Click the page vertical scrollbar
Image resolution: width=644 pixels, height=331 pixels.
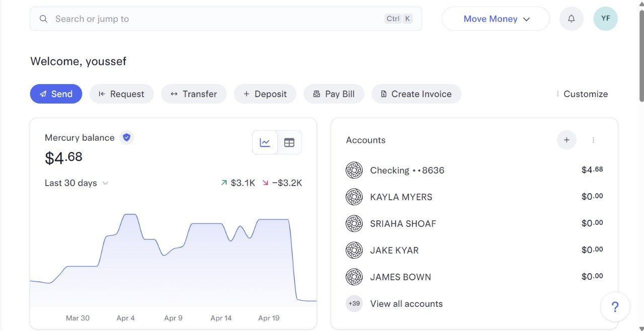pyautogui.click(x=641, y=55)
